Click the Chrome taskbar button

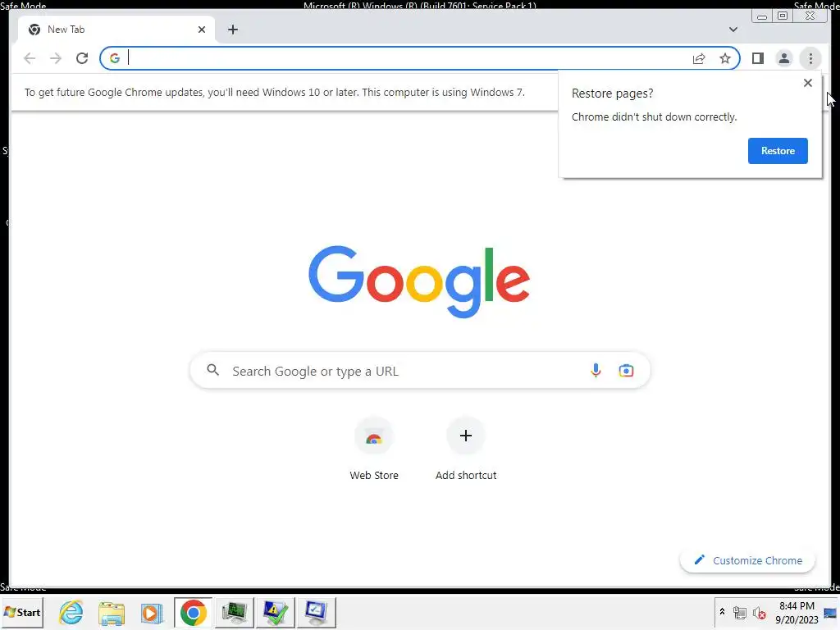(x=193, y=612)
